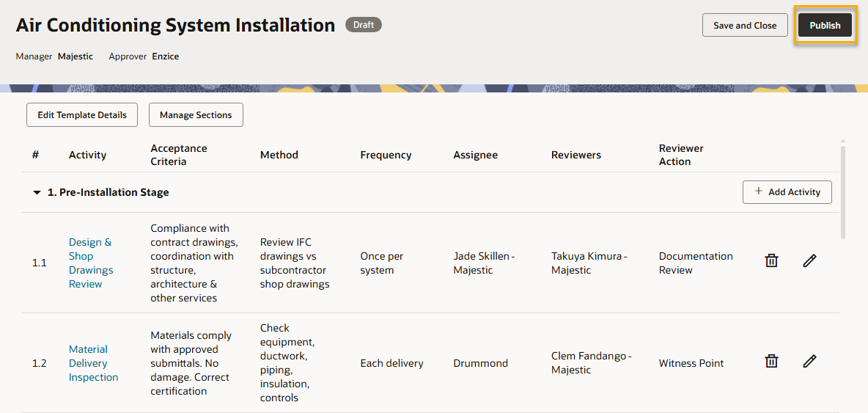Click the Activity column header
The image size is (868, 413).
87,155
